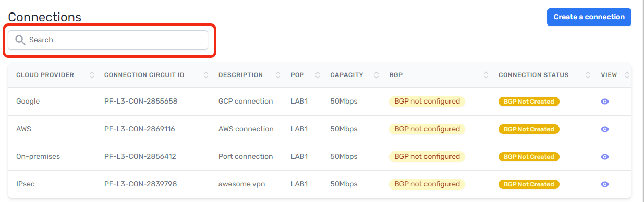View the AWS connection eye icon
This screenshot has height=202, width=644.
pos(605,129)
